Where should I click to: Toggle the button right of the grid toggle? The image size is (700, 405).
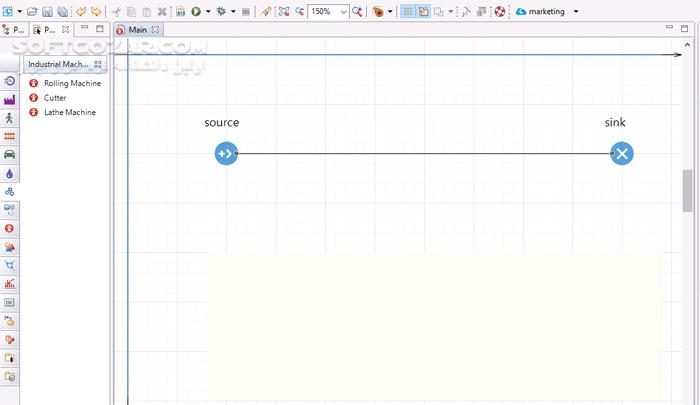click(x=423, y=12)
